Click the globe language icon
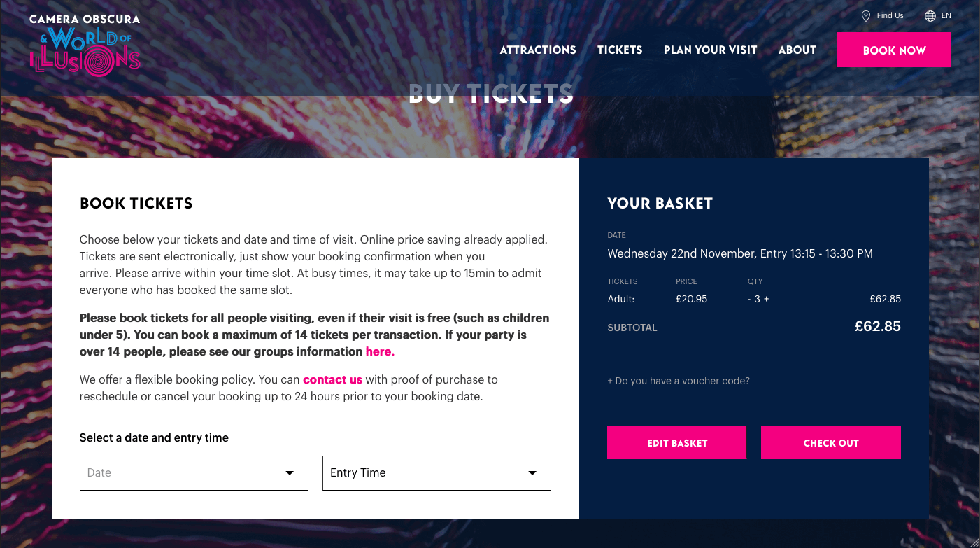The width and height of the screenshot is (980, 548). (930, 16)
